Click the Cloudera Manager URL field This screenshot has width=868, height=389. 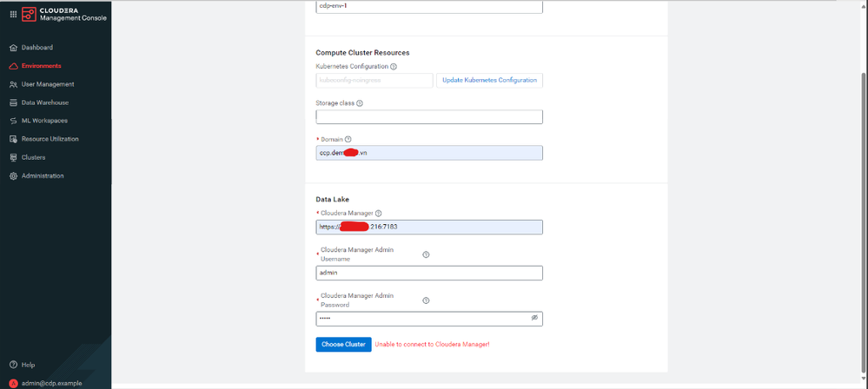pyautogui.click(x=429, y=227)
